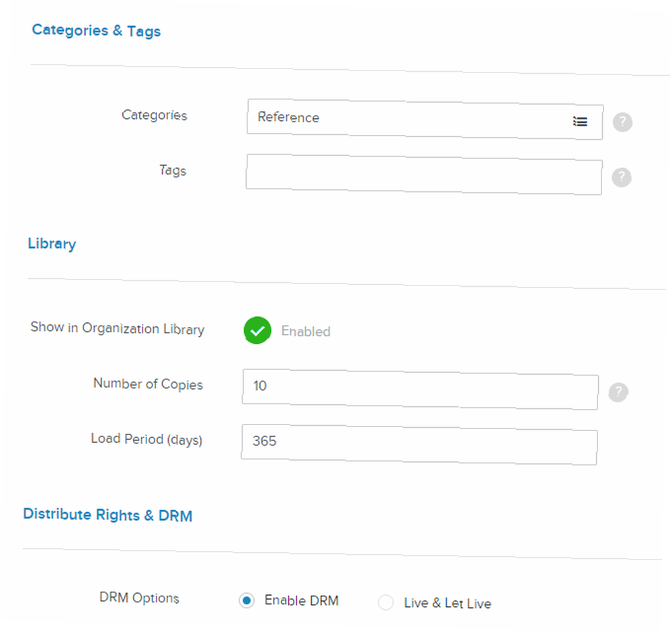
Task: Click the help icon beside Number of Copies
Action: pyautogui.click(x=618, y=392)
